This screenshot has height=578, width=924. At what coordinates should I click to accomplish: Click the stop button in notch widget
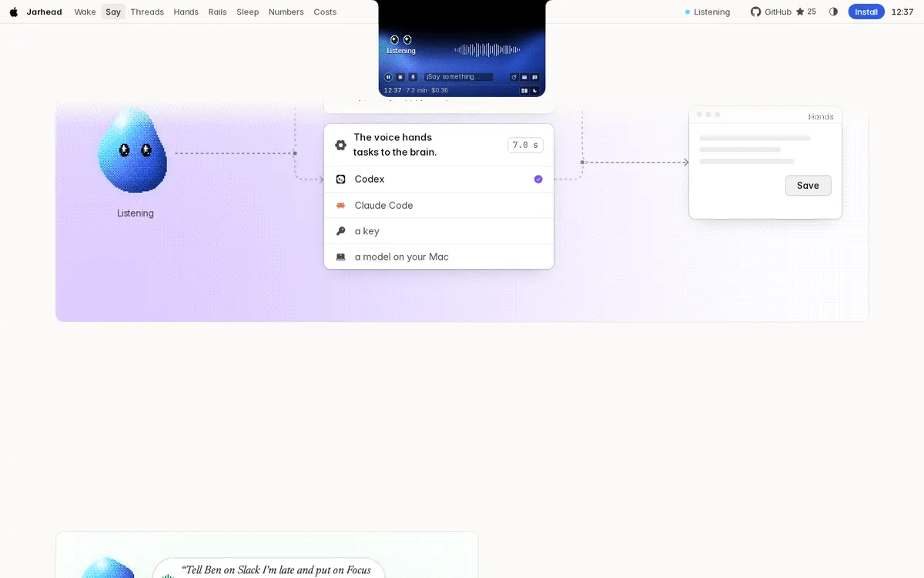click(400, 77)
